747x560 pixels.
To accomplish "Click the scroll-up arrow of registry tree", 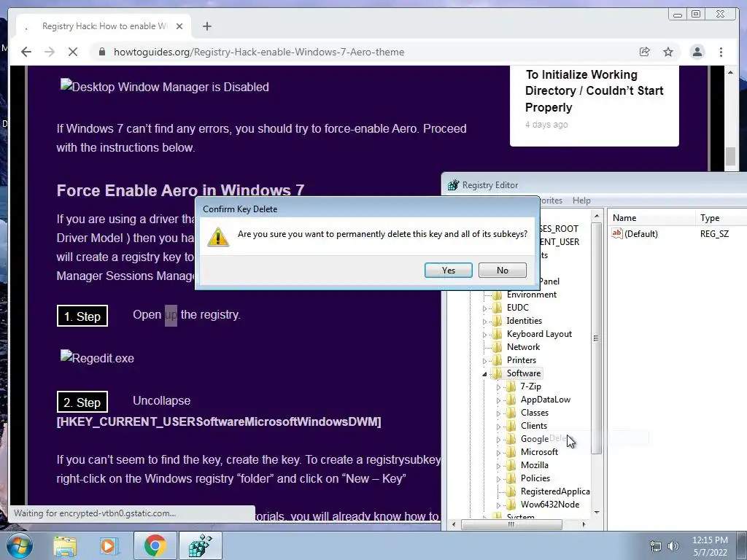I will click(597, 217).
